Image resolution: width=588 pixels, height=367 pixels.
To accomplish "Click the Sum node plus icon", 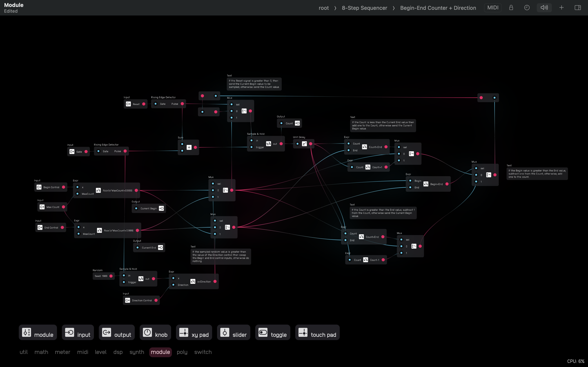I will point(189,147).
